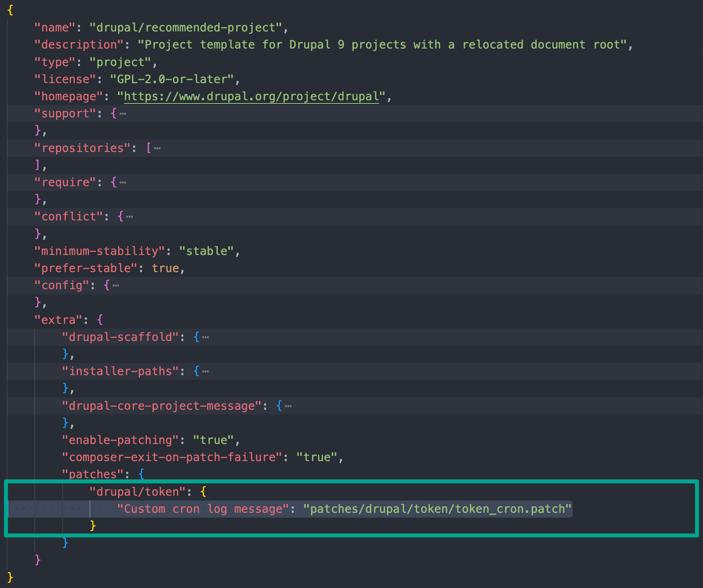Click the "prefer-stable" key
703x588 pixels.
coord(86,269)
